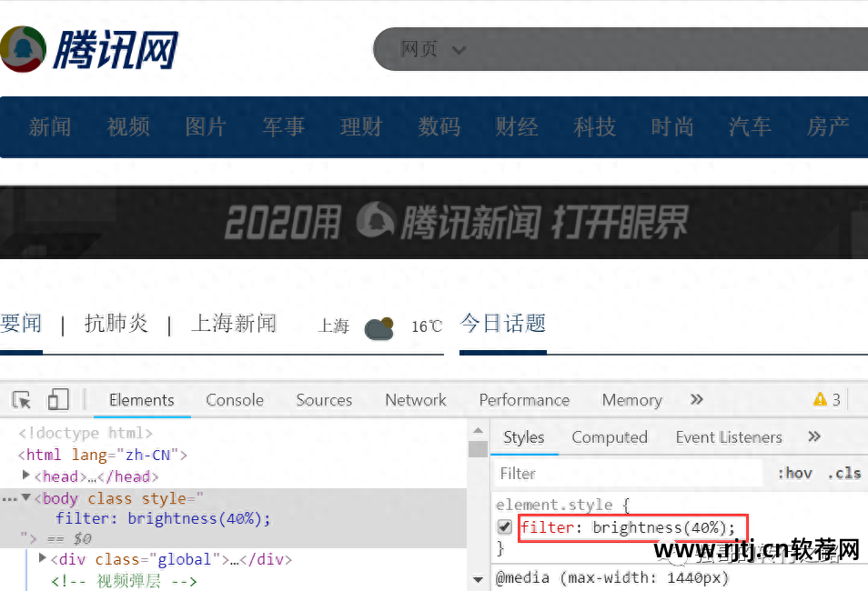Expand the head element in the DOM tree
868x591 pixels.
(26, 476)
